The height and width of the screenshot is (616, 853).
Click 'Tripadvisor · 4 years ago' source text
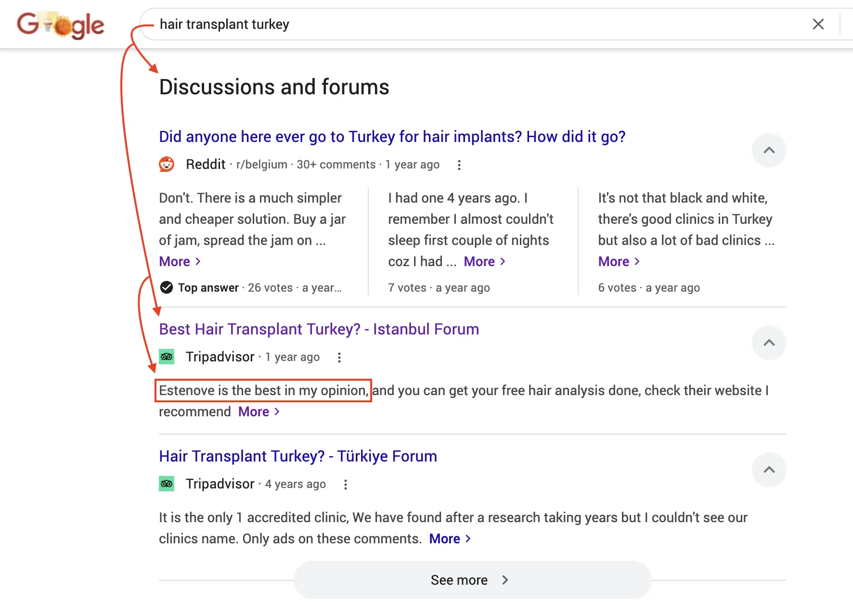pos(256,484)
